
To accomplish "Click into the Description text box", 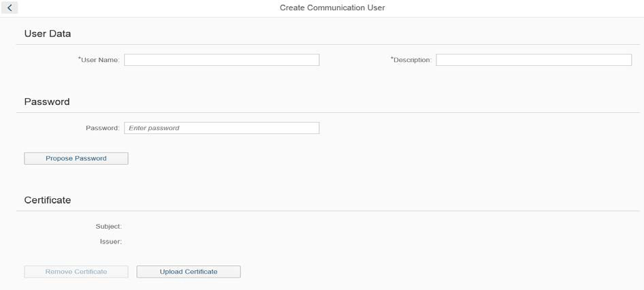I will click(533, 60).
